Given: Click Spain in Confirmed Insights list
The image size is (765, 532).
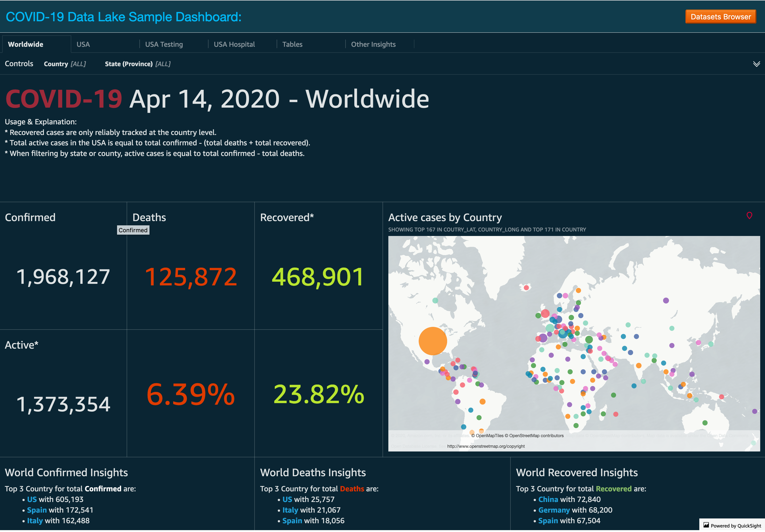Looking at the screenshot, I should click(37, 510).
